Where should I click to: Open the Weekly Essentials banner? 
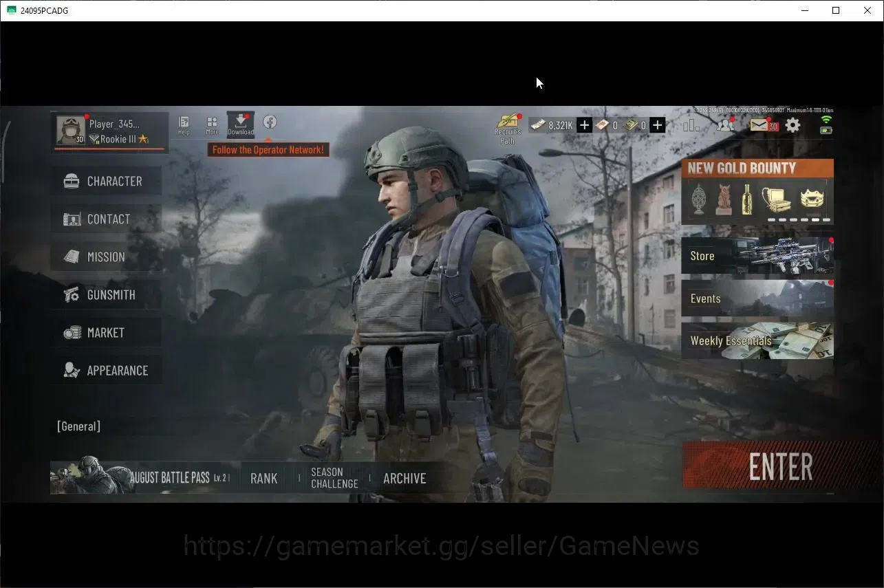(x=757, y=341)
